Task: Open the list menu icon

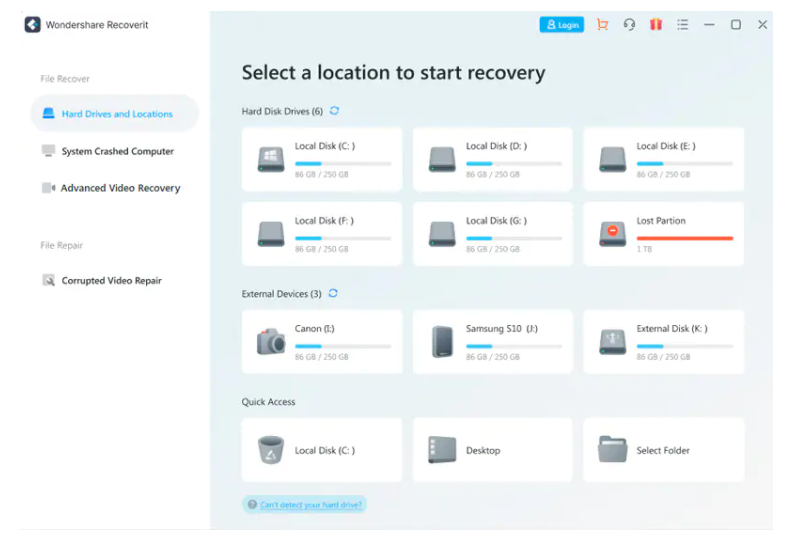Action: point(682,25)
